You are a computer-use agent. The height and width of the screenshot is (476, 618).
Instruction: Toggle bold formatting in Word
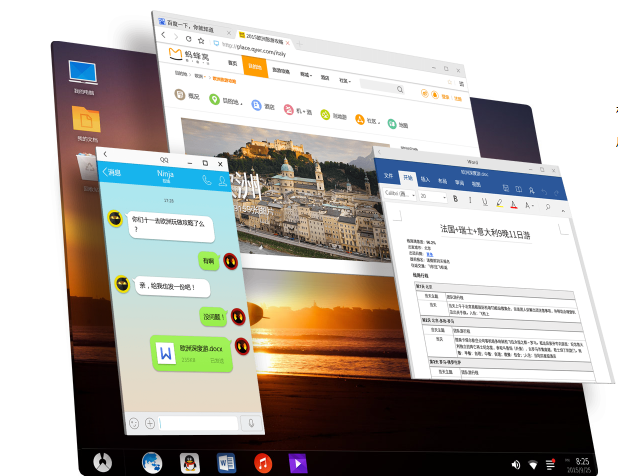[x=456, y=199]
